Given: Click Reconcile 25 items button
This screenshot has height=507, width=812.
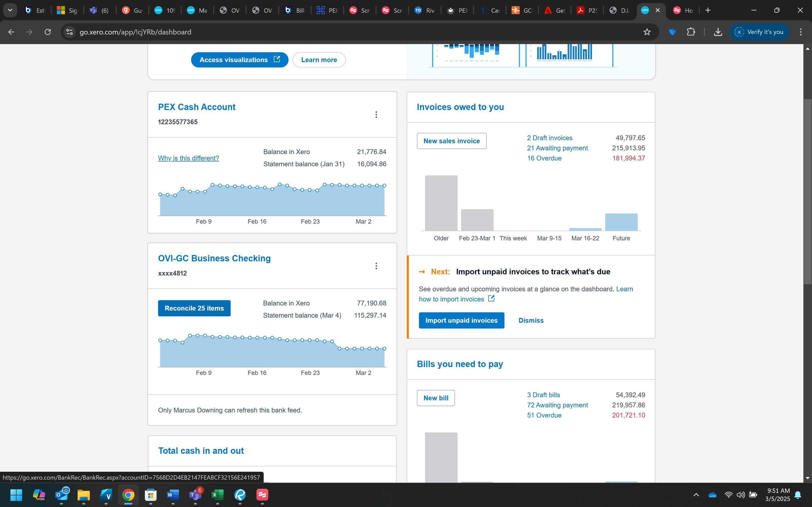Looking at the screenshot, I should [194, 308].
